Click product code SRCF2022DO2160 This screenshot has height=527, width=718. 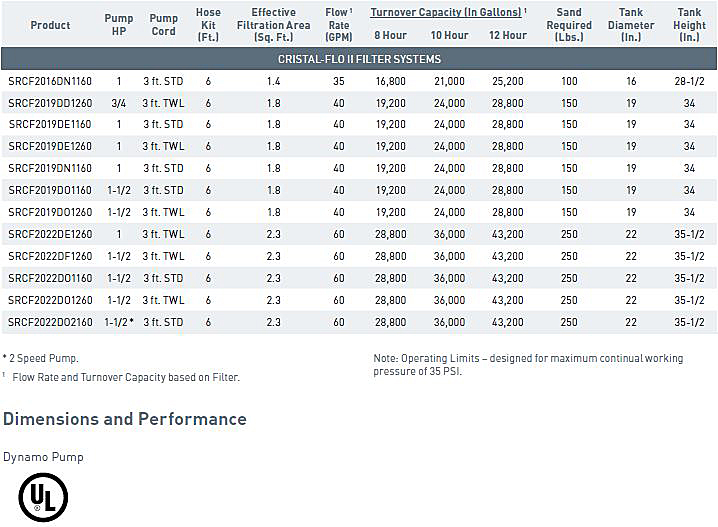click(50, 322)
